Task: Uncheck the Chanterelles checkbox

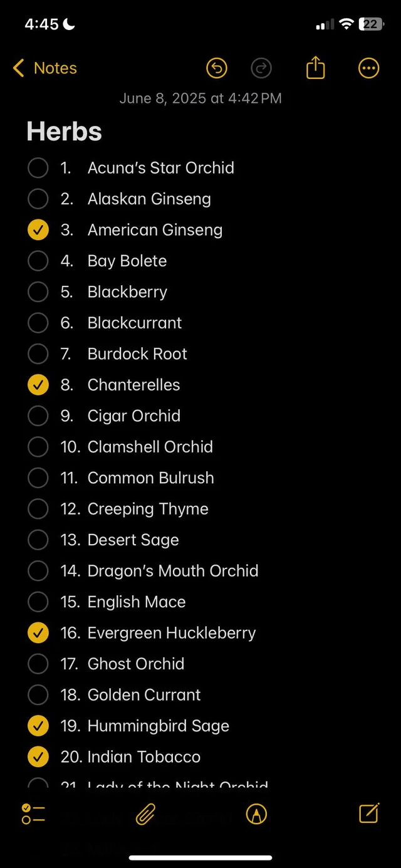Action: point(38,385)
